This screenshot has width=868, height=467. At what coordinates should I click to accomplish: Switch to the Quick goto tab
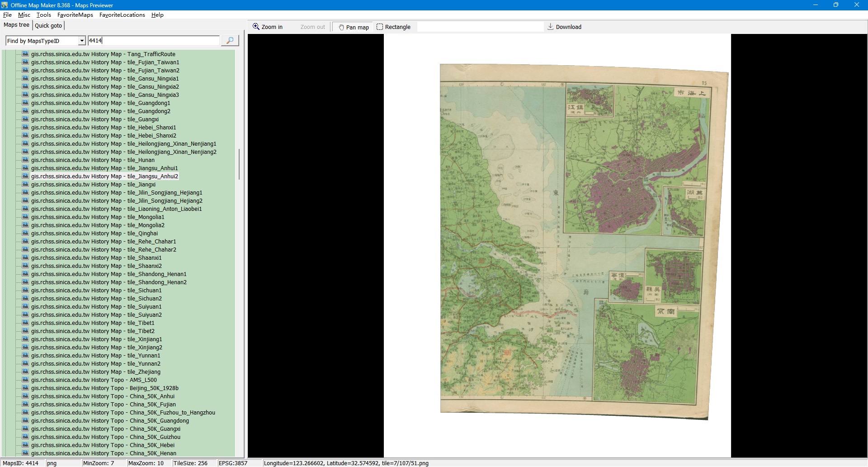(x=48, y=25)
